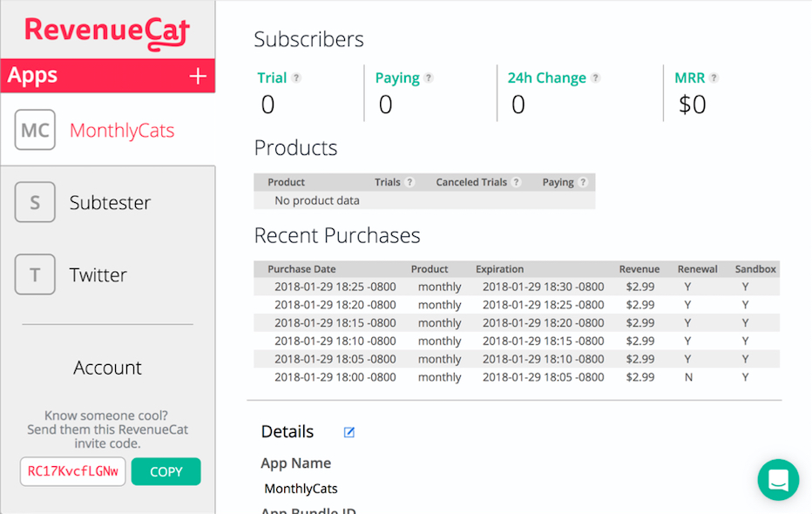
Task: Click help icon beside Paying column header
Action: click(x=583, y=182)
